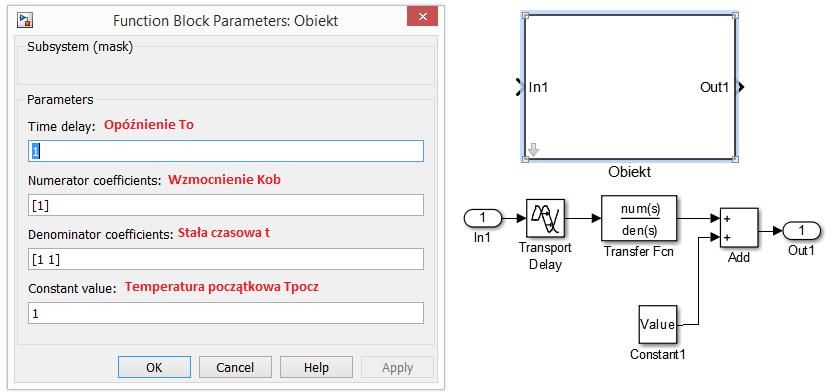Click the Denominator coefficients field

[x=226, y=259]
